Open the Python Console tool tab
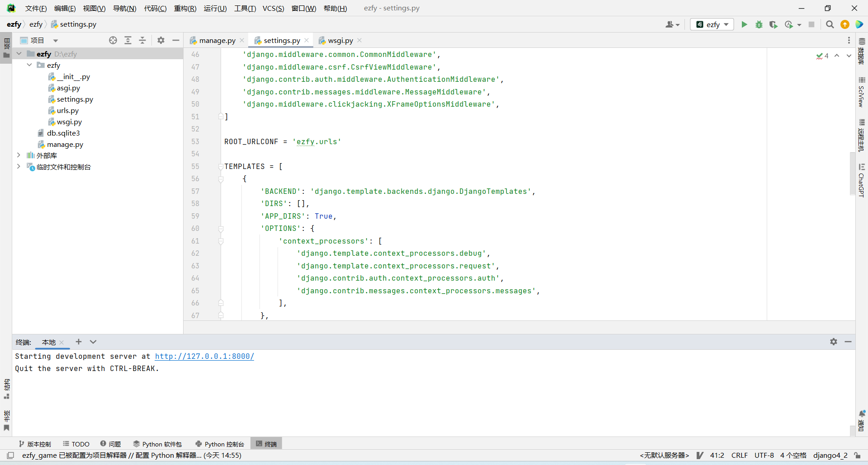The height and width of the screenshot is (465, 868). [220, 444]
